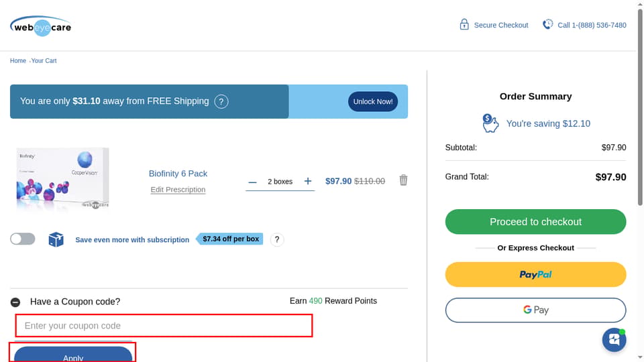The height and width of the screenshot is (362, 644).
Task: Remove Biofinity 6 Pack with trash icon
Action: tap(403, 180)
